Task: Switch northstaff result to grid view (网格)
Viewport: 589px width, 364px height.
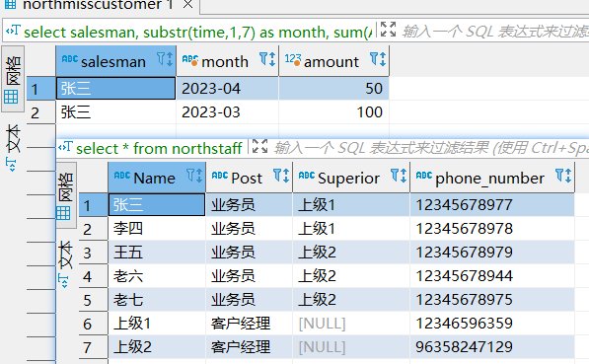Action: click(66, 195)
